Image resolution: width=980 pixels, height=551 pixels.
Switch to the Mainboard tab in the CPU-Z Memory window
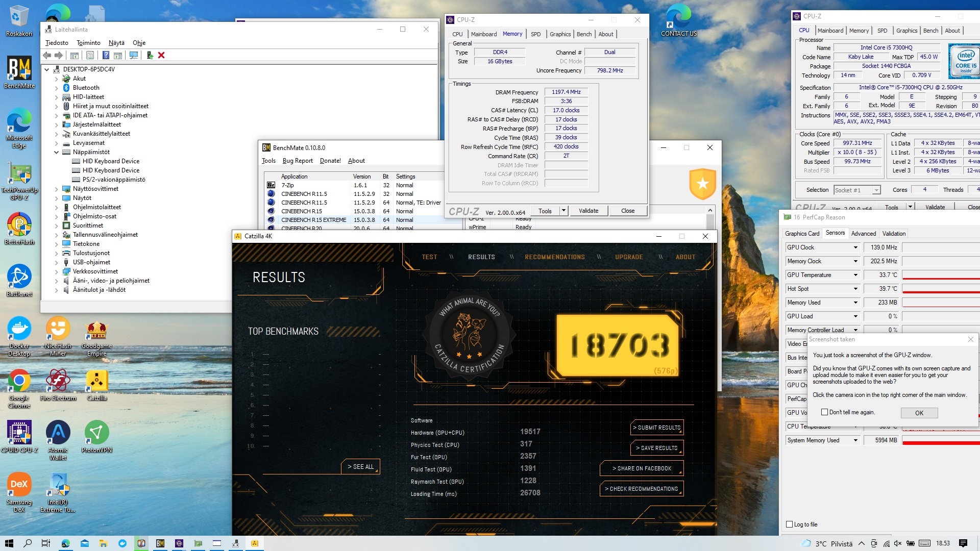coord(483,34)
